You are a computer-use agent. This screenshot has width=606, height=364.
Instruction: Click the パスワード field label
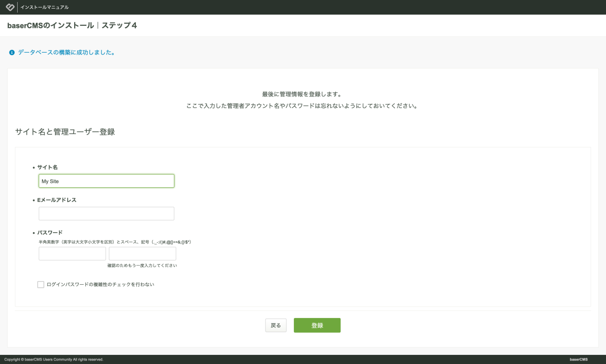[49, 233]
